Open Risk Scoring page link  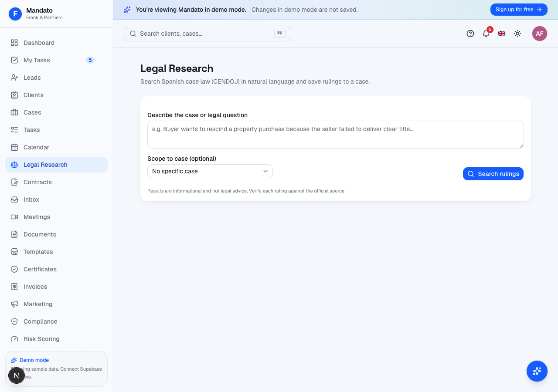click(x=56, y=339)
